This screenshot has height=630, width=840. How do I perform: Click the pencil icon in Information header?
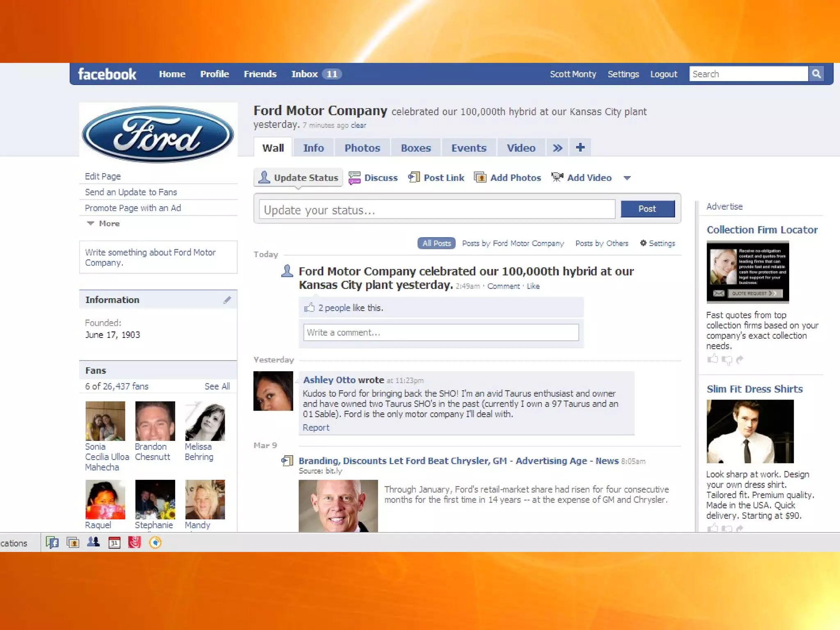227,300
